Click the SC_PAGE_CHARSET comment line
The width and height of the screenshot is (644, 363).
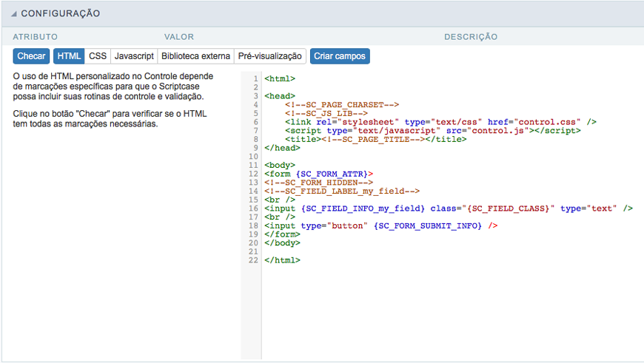(x=342, y=104)
